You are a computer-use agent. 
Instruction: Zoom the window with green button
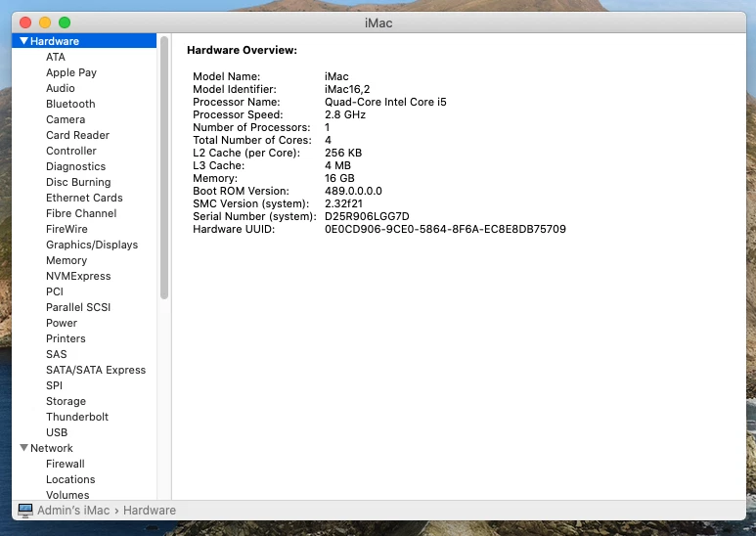click(65, 22)
